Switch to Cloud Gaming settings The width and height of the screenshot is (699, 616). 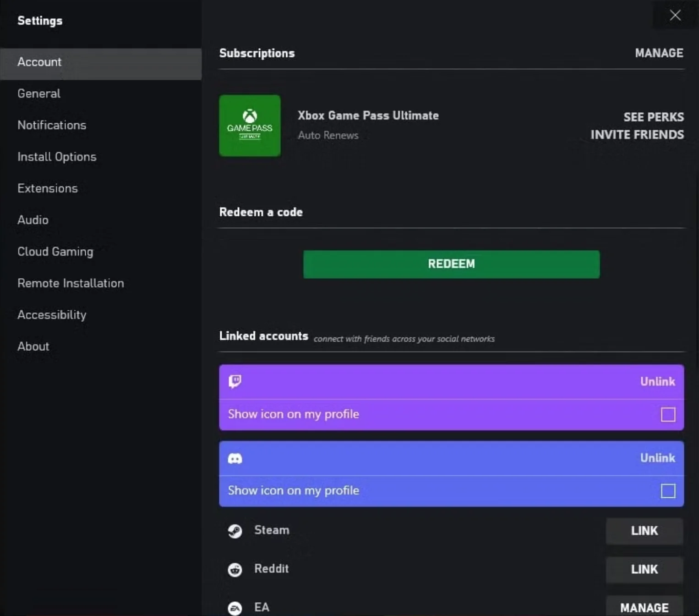click(x=101, y=252)
